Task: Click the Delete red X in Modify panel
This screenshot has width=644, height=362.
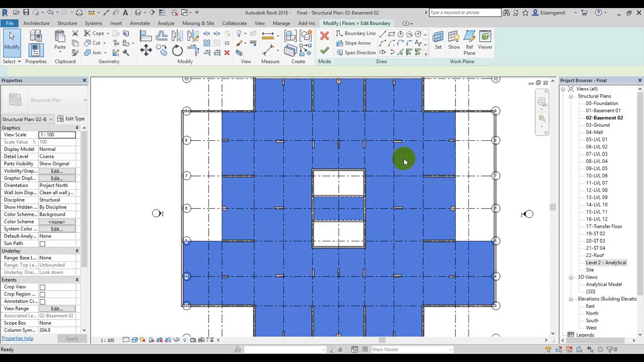Action: pyautogui.click(x=227, y=53)
